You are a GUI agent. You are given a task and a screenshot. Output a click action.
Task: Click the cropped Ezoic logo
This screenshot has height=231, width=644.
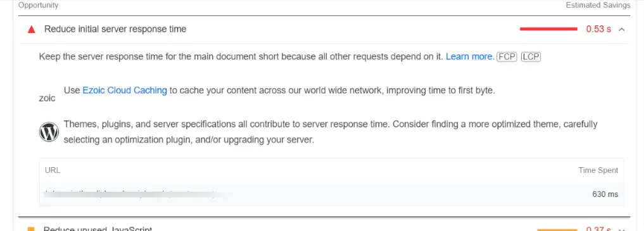(47, 99)
